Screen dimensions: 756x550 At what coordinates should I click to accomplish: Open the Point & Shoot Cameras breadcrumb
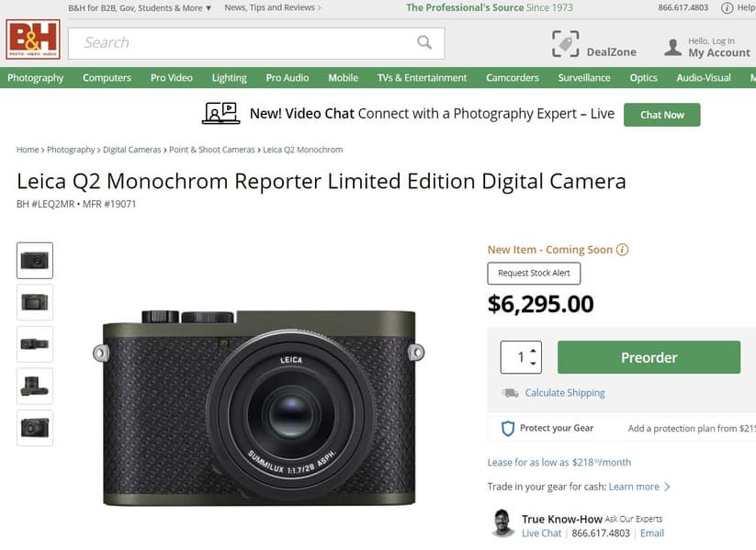[x=212, y=150]
